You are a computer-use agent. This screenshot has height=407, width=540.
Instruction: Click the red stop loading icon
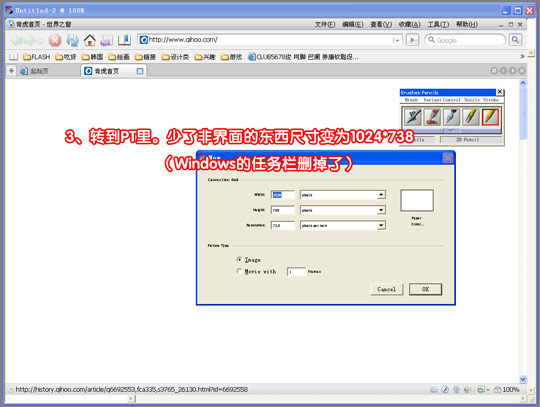[55, 41]
